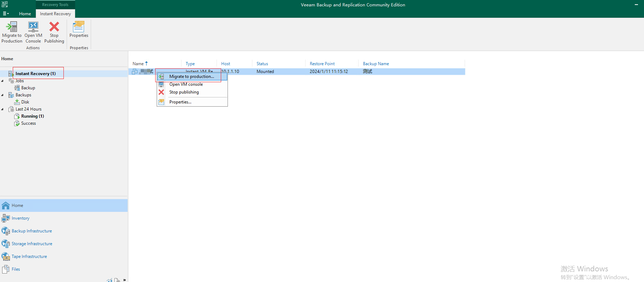
Task: Click the Backup Infrastructure icon
Action: click(6, 231)
